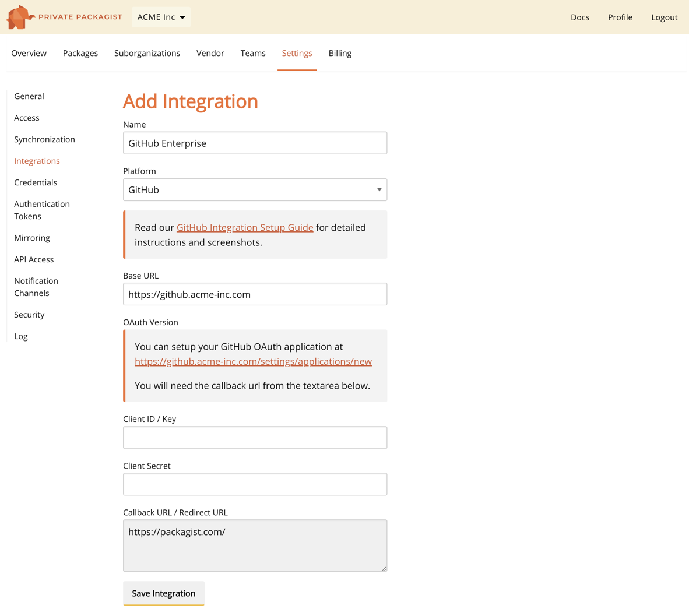Go to the Billing tab
This screenshot has width=689, height=616.
click(x=340, y=53)
